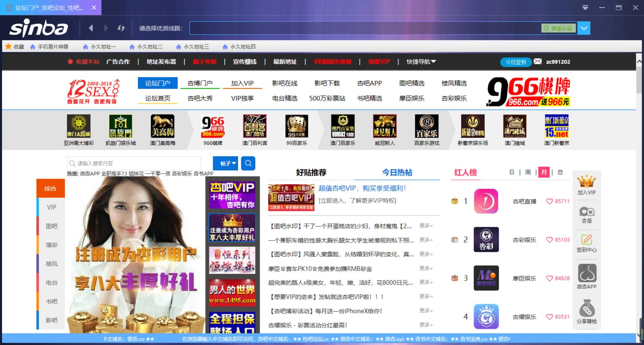Image resolution: width=644 pixels, height=345 pixels.
Task: Open bookmark 永久地址一
Action: pos(100,47)
